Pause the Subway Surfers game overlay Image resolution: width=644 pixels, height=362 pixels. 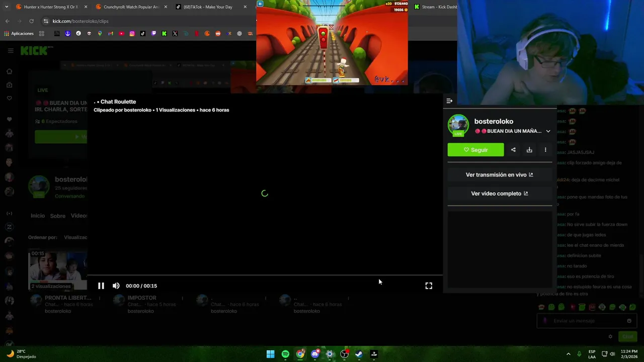tap(260, 4)
